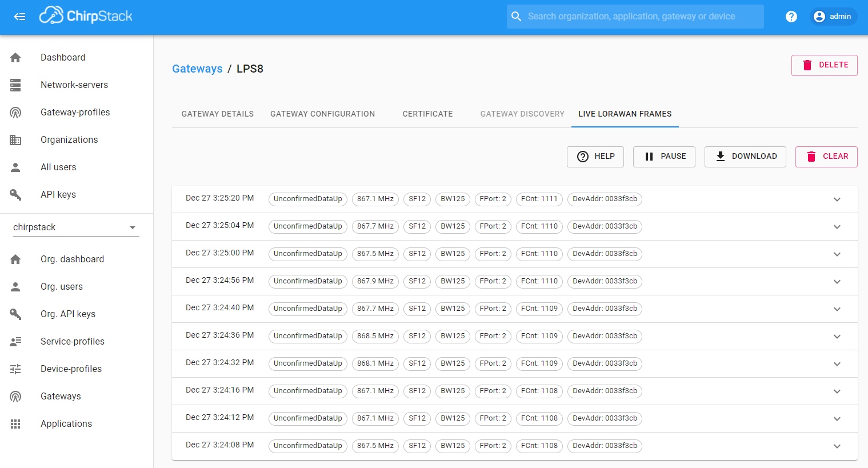Go to Gateways via breadcrumb link
868x468 pixels.
197,69
